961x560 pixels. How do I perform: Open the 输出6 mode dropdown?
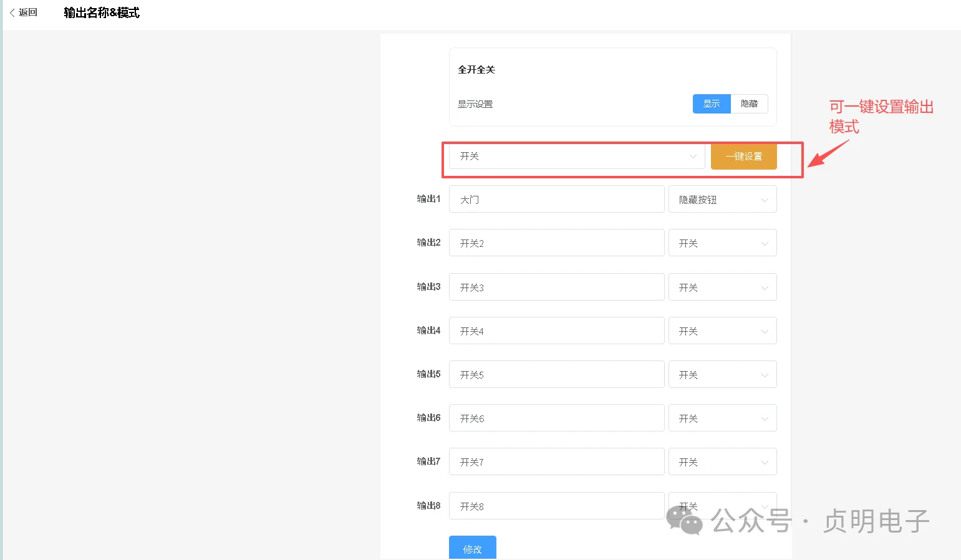click(x=723, y=418)
